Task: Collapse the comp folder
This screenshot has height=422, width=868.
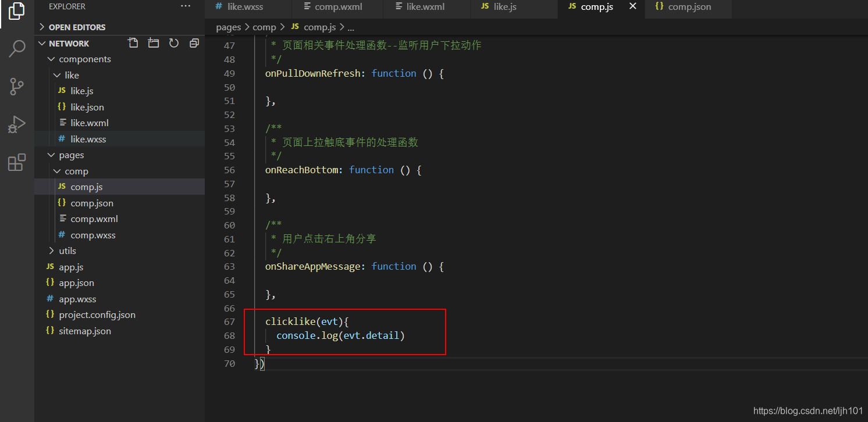Action: point(119,171)
